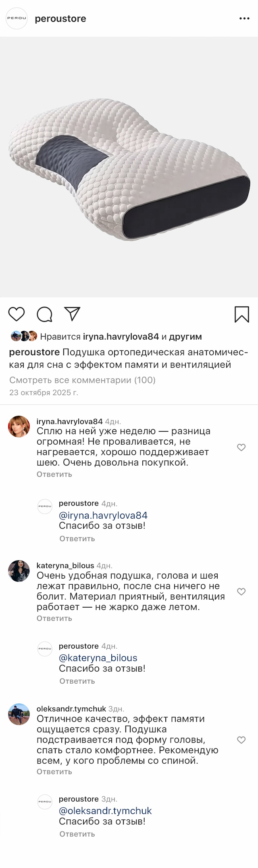View others who liked the post
Viewport: 258px width, 868px height.
pyautogui.click(x=185, y=336)
